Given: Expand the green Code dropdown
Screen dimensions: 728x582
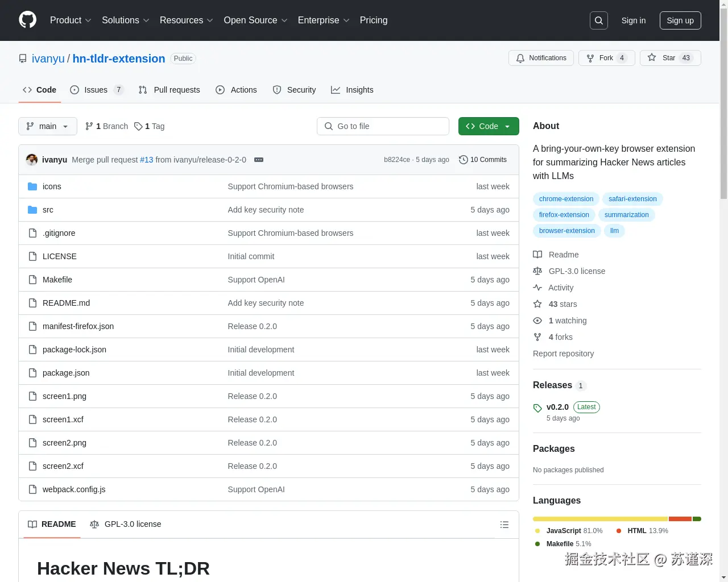Looking at the screenshot, I should [489, 126].
